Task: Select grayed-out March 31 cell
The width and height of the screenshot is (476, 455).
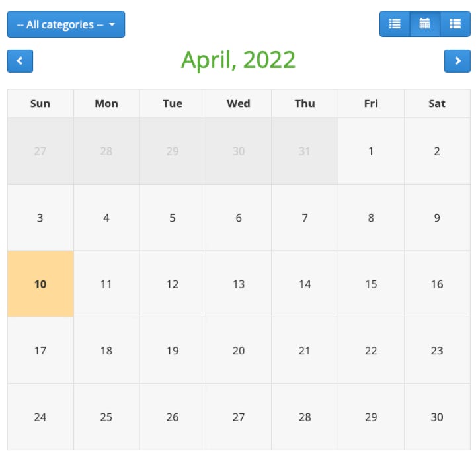Action: [305, 151]
